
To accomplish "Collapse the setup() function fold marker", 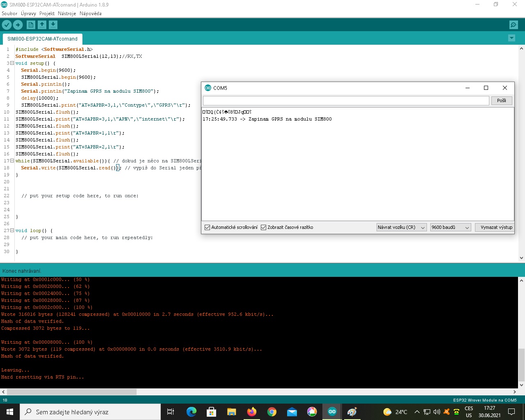I will click(x=12, y=63).
